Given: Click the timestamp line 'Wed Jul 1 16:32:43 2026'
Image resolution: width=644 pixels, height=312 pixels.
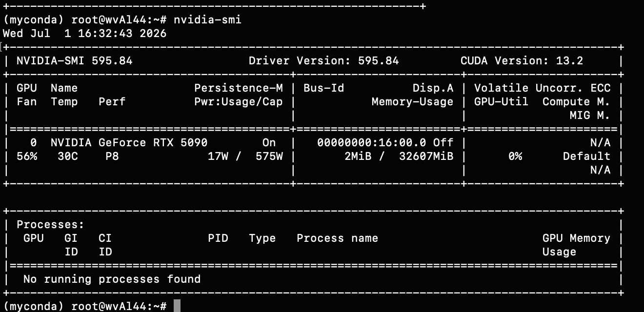Looking at the screenshot, I should tap(85, 34).
